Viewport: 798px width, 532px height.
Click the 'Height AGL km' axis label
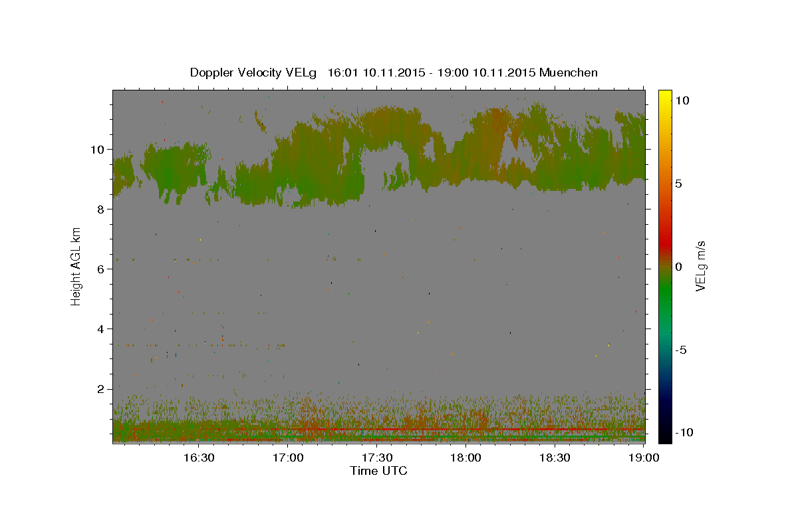(x=76, y=266)
